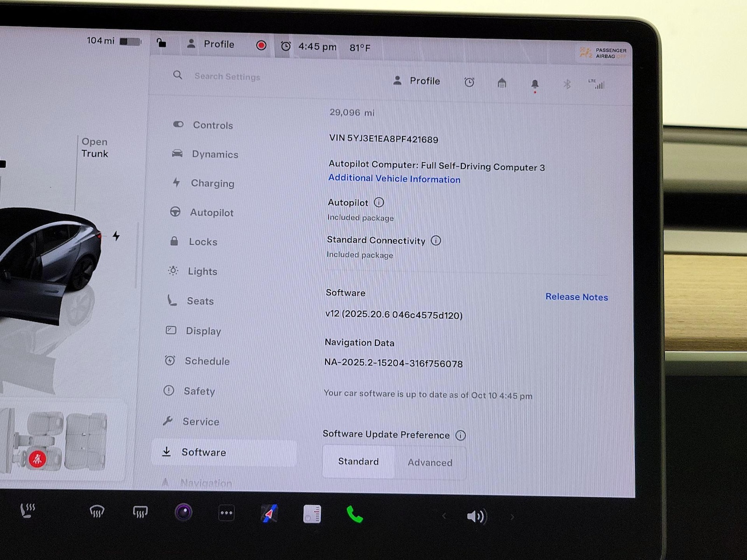747x560 pixels.
Task: Tap the volume speaker icon
Action: pyautogui.click(x=476, y=516)
